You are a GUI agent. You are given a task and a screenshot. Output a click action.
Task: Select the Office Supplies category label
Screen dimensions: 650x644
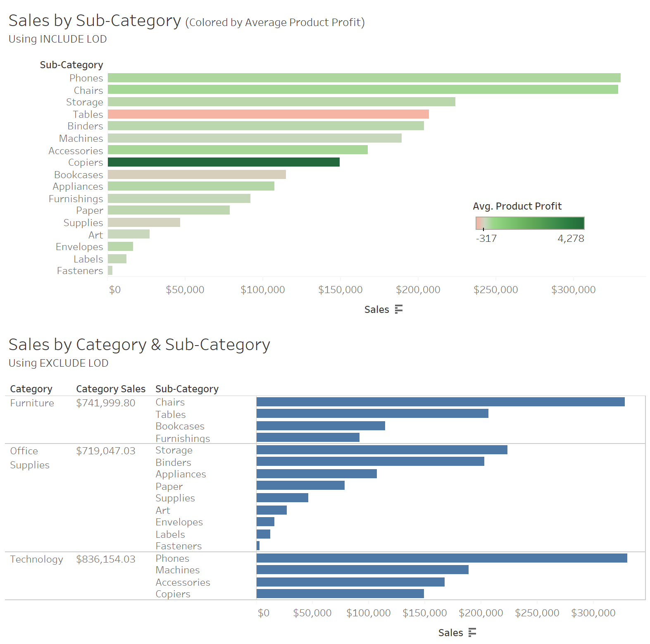point(30,458)
